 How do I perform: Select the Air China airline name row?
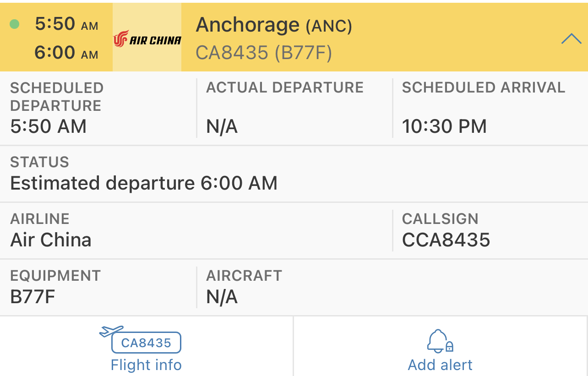[x=51, y=240]
